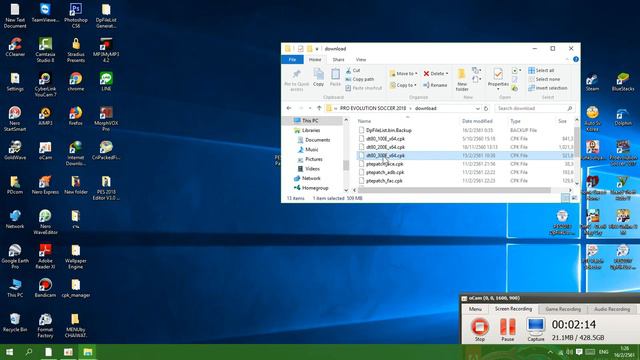Viewport: 640px width, 360px height.
Task: Select Google Earth Pro desktop icon
Action: [15, 256]
